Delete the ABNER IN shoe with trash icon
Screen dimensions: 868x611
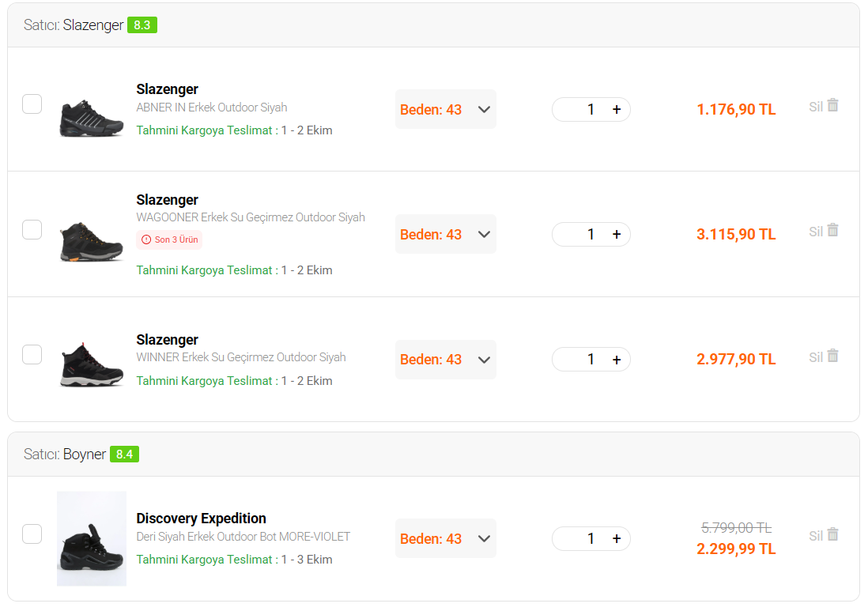point(832,105)
